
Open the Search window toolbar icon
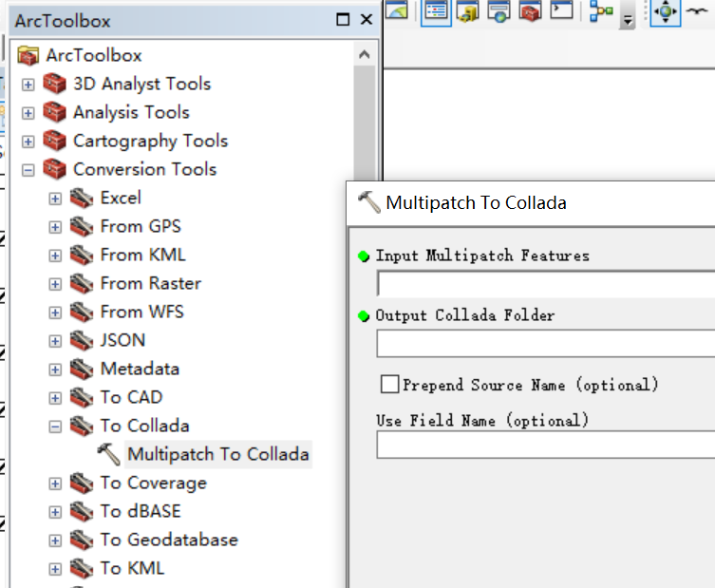click(499, 11)
